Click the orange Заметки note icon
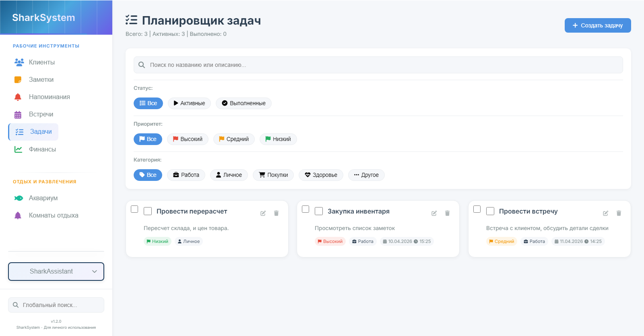 (18, 80)
